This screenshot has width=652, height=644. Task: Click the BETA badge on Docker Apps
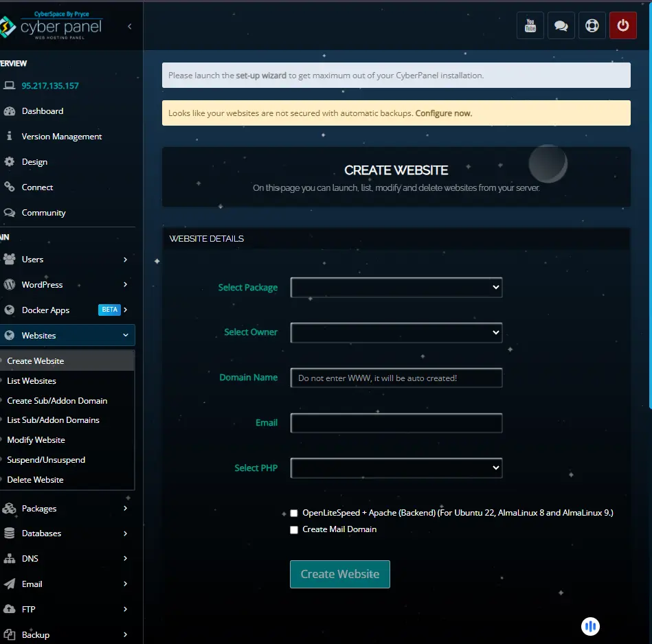click(109, 310)
